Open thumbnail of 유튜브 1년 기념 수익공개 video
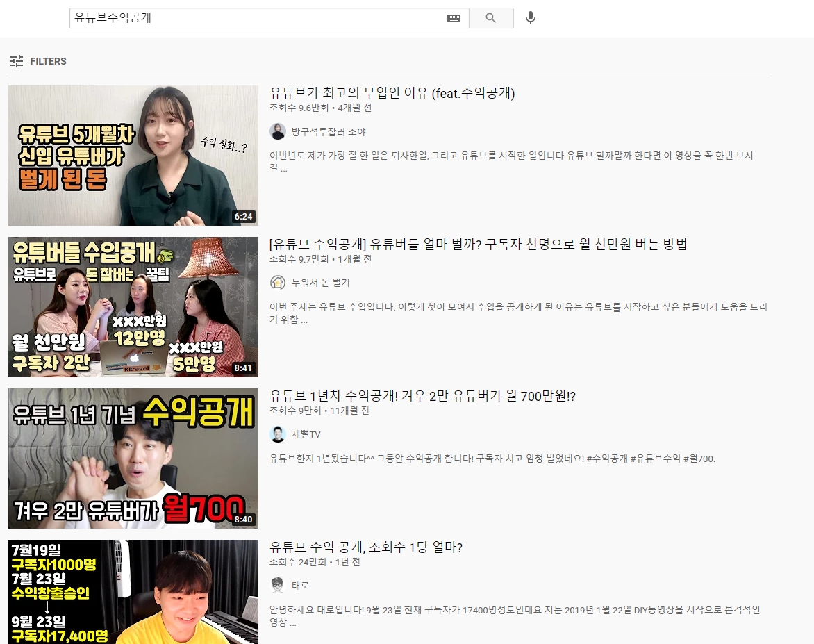Screen dimensions: 814x644 pos(133,459)
